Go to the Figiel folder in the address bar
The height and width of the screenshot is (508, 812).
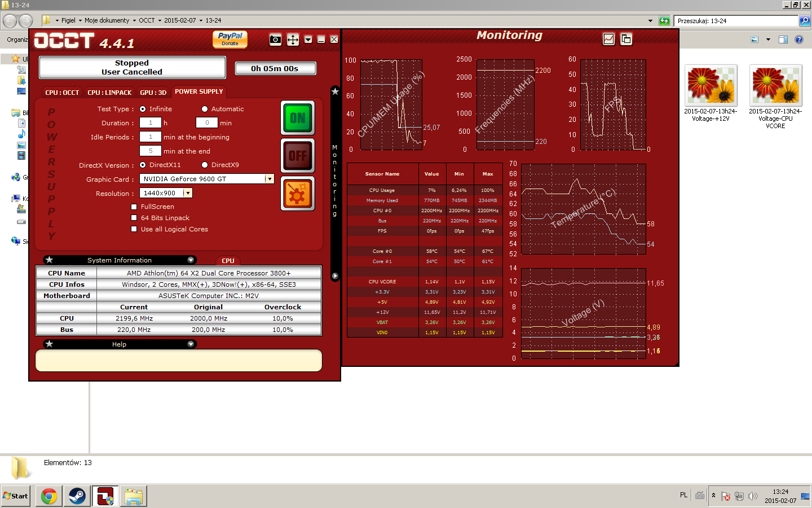click(68, 20)
